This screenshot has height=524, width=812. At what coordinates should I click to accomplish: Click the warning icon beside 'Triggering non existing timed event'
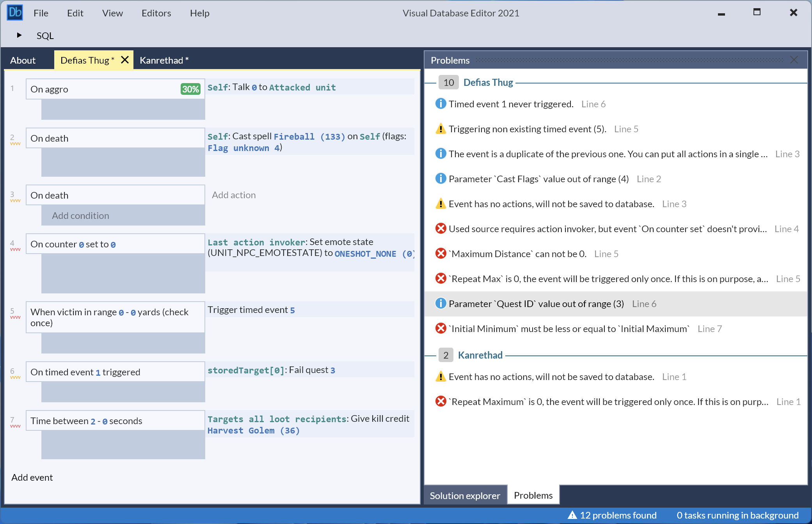pos(441,128)
